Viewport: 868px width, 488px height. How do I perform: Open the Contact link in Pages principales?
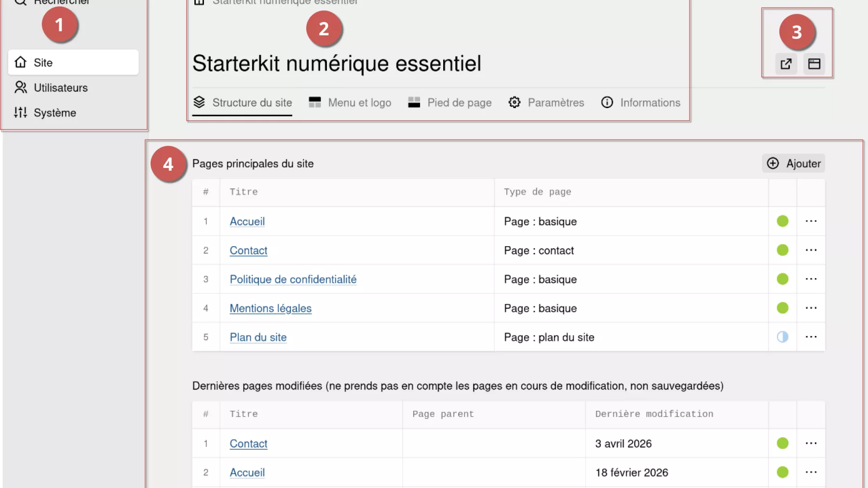[x=248, y=251]
